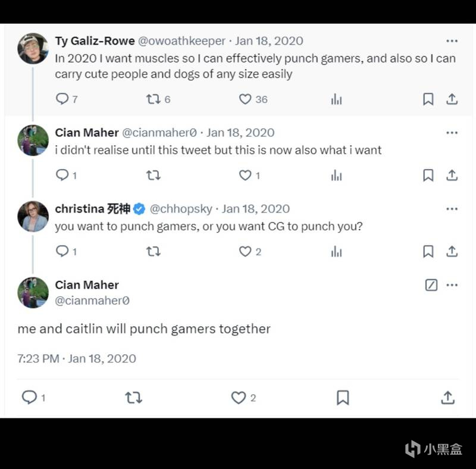The image size is (476, 469).
Task: Like Cian Maher's first reply tweet
Action: [245, 175]
